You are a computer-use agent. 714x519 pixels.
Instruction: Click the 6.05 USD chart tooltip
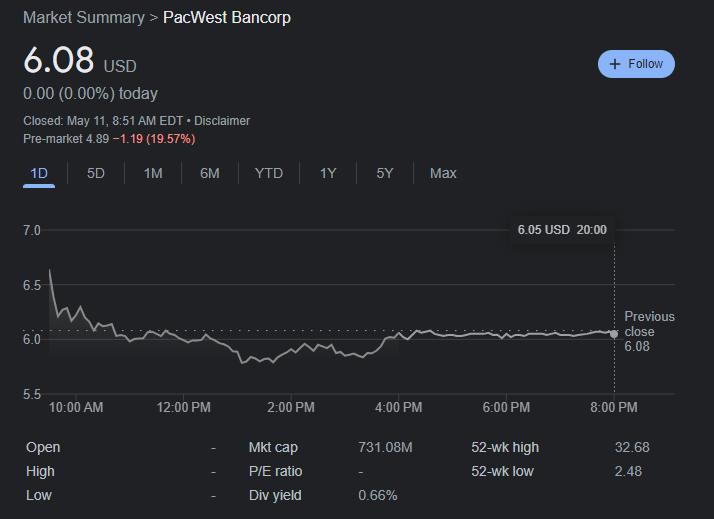tap(562, 230)
